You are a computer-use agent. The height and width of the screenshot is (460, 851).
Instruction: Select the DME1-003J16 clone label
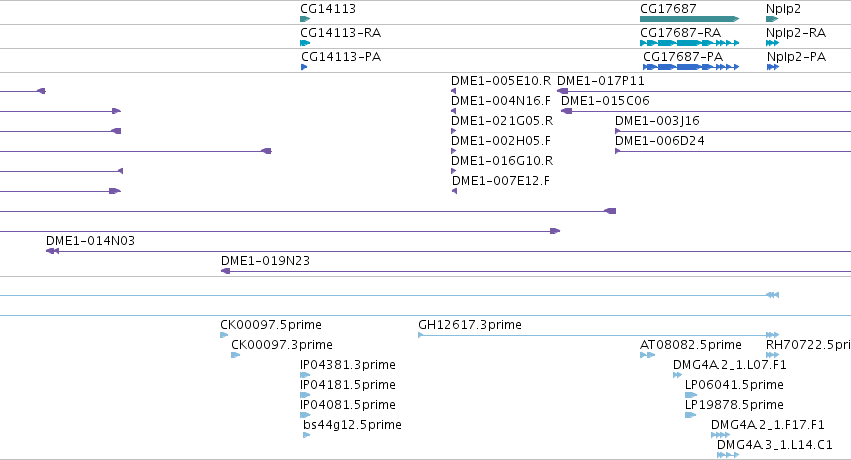pos(657,120)
